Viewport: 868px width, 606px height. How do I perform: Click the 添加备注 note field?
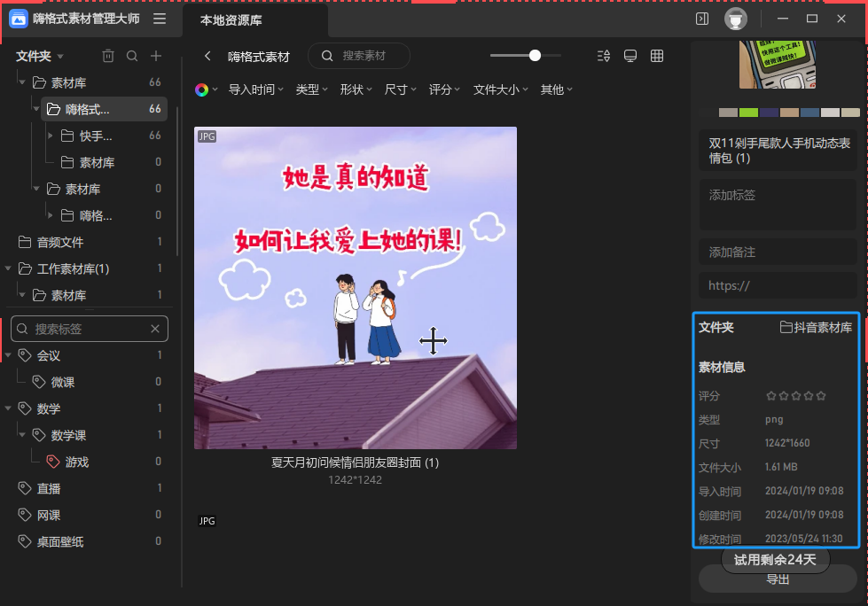778,252
